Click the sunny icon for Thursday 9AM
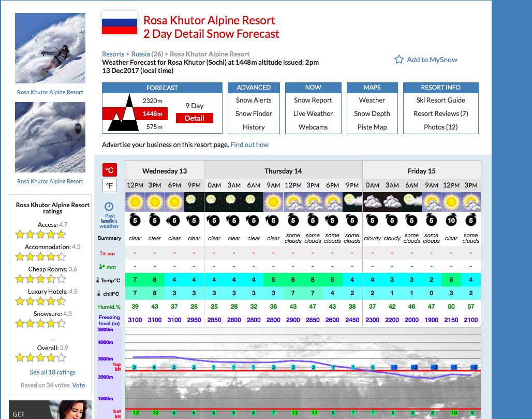The width and height of the screenshot is (532, 419). 273,201
